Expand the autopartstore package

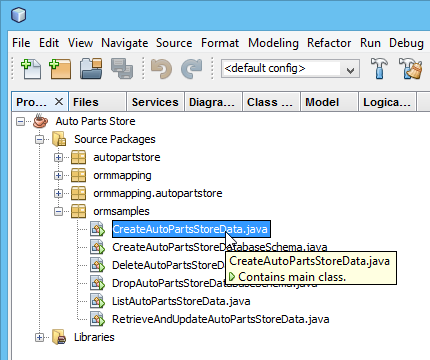58,157
